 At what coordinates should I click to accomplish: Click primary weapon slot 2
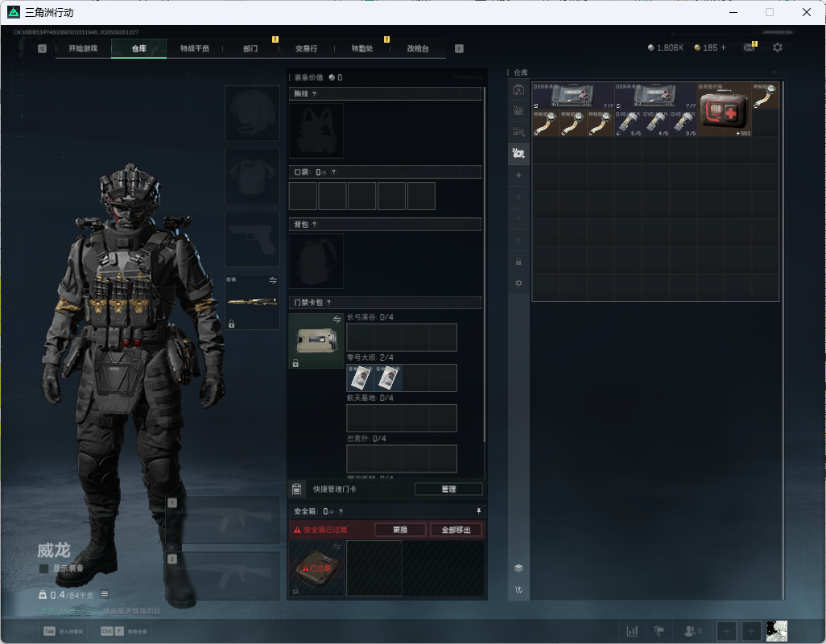223,576
